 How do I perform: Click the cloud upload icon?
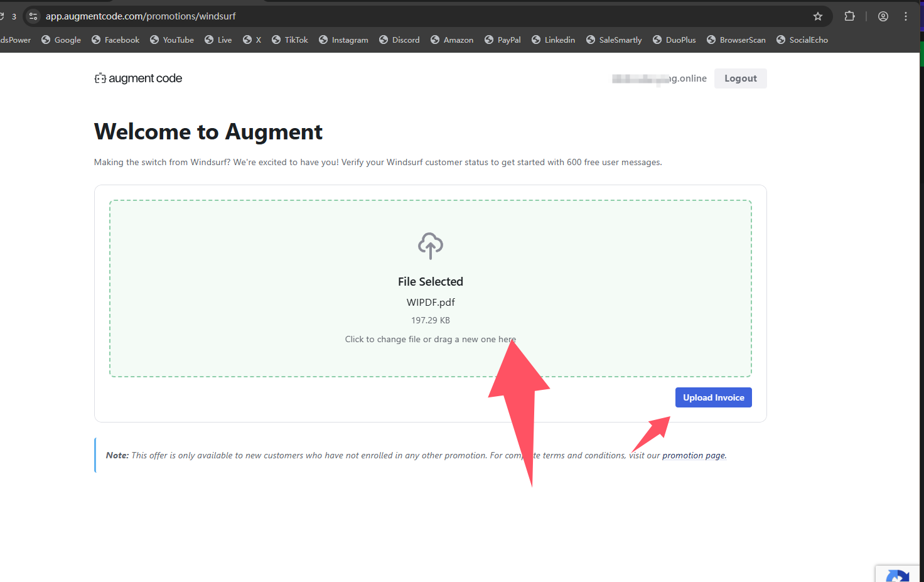click(431, 245)
